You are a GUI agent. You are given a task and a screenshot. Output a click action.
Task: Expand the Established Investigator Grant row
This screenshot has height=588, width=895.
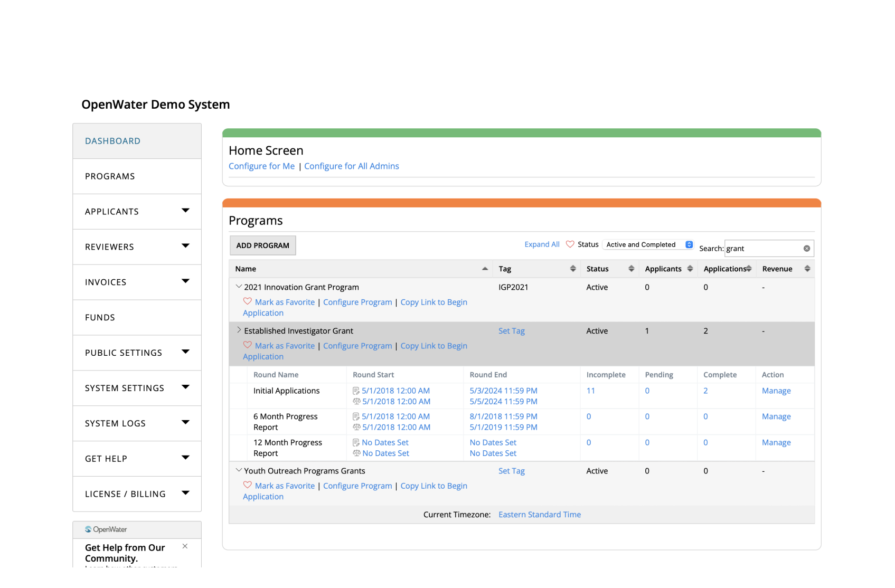(x=239, y=330)
